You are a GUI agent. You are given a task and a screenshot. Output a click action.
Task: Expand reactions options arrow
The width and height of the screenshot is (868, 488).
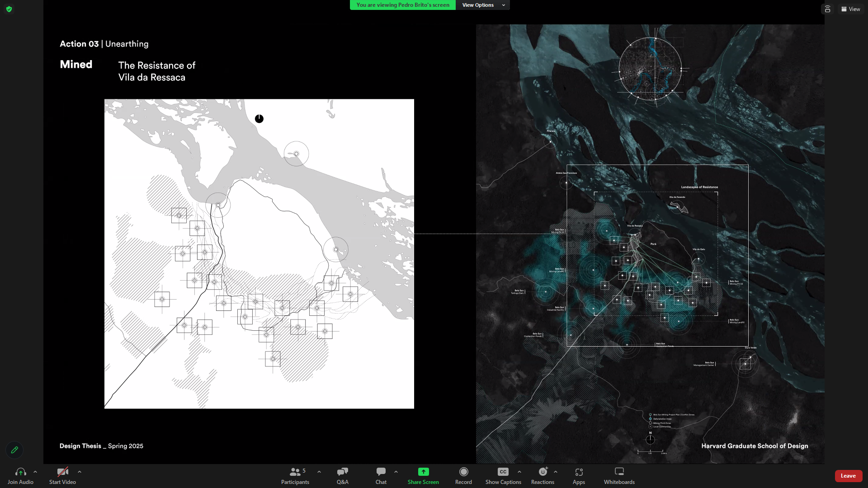pyautogui.click(x=556, y=472)
